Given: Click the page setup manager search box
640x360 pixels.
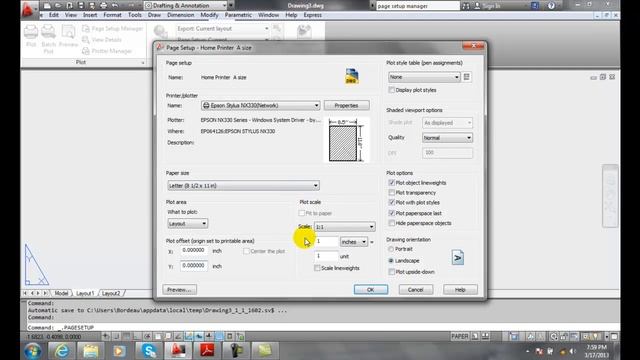Looking at the screenshot, I should click(418, 6).
